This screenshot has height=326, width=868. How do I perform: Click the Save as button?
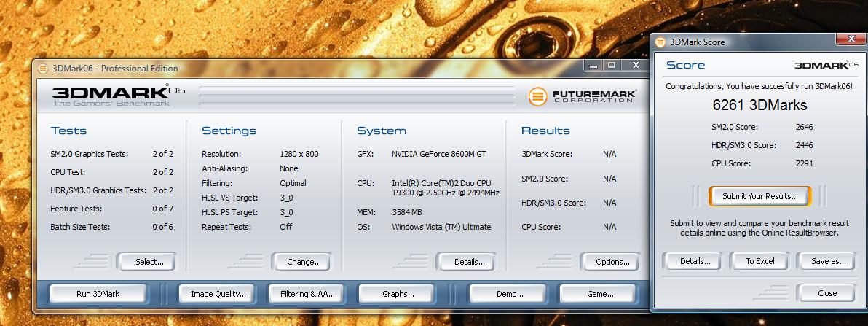click(x=826, y=261)
